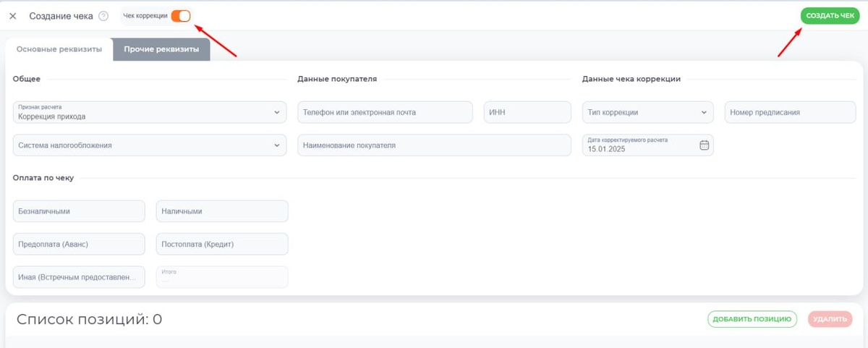This screenshot has height=348, width=868.
Task: Switch to the Прочие реквизиты tab
Action: [x=161, y=49]
